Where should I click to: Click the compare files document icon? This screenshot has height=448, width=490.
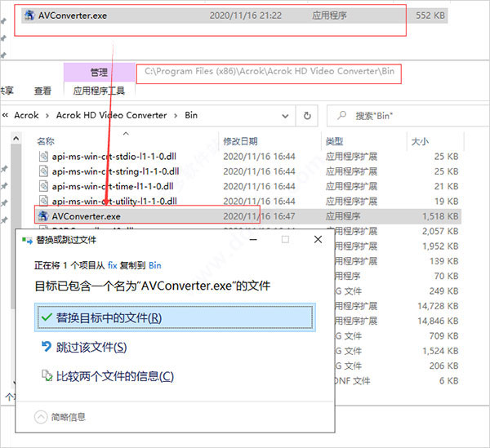point(47,375)
